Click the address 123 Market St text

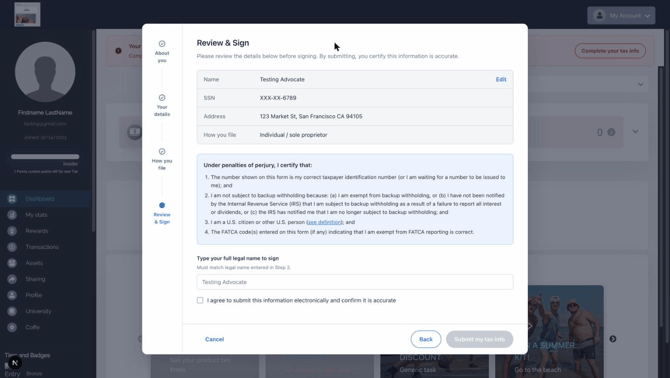pos(311,116)
